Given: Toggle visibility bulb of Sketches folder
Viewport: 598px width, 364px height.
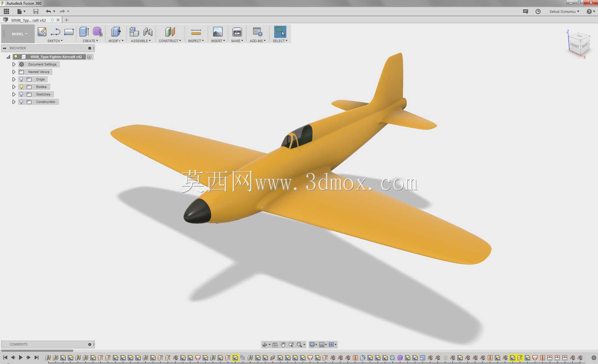Looking at the screenshot, I should [x=21, y=94].
